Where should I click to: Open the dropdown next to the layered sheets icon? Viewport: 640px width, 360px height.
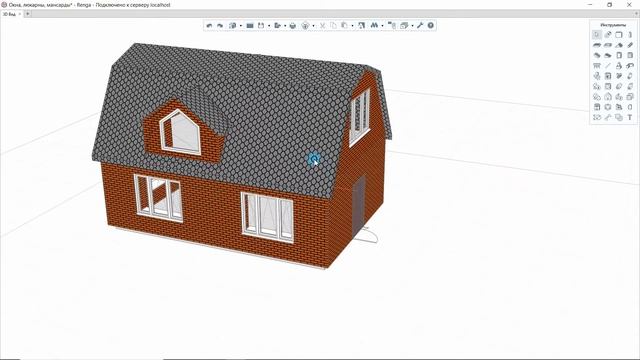point(412,26)
